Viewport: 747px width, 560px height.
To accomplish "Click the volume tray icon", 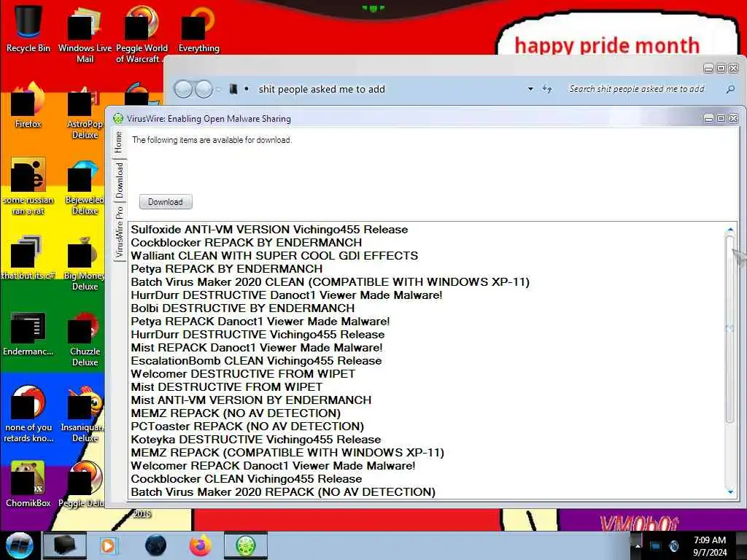I will pos(673,546).
